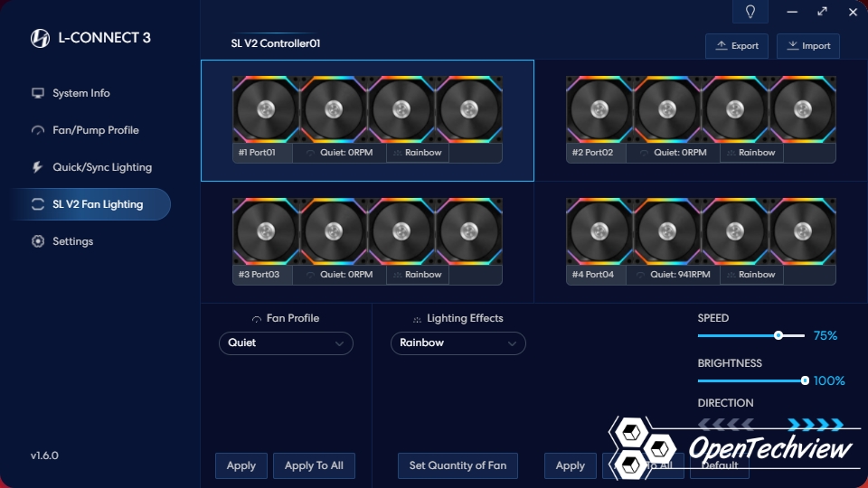Select the #4 Port04 fan group
This screenshot has height=488, width=868.
point(701,241)
